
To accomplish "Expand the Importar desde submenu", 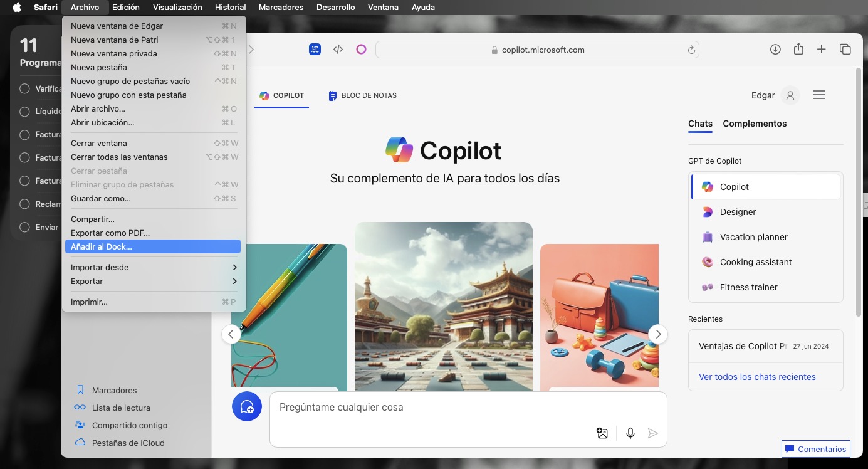I will coord(100,267).
